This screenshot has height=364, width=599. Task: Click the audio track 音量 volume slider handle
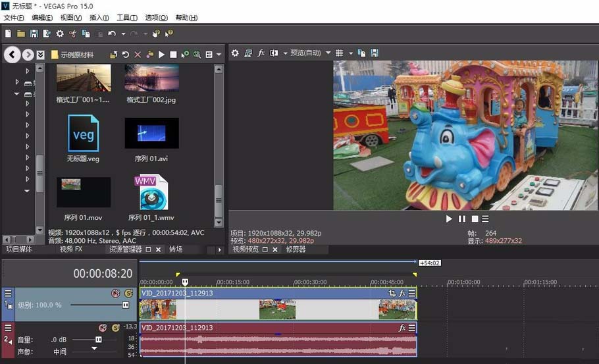(99, 340)
